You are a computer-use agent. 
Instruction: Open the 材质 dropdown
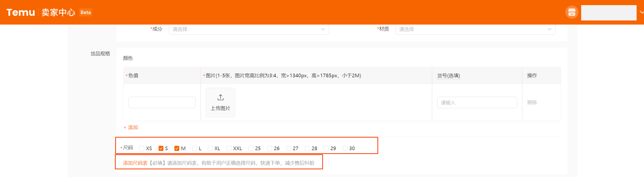point(475,29)
